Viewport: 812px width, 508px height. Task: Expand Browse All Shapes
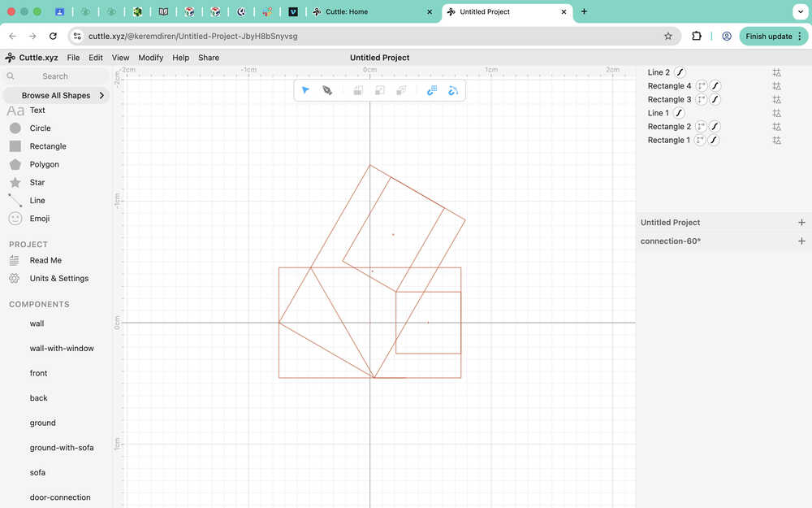click(x=57, y=95)
